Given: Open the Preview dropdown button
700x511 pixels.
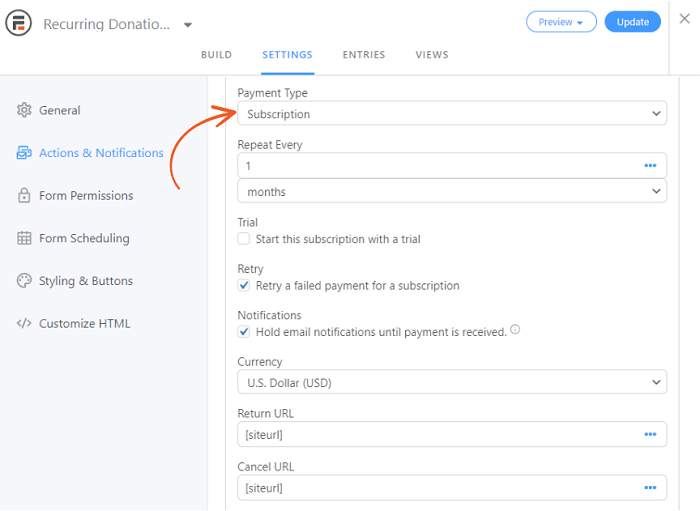Looking at the screenshot, I should [561, 22].
